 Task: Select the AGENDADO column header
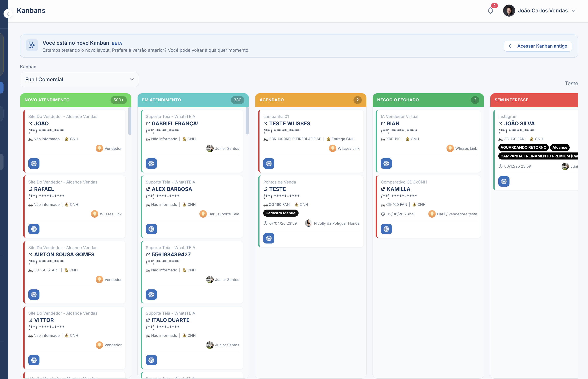point(311,100)
